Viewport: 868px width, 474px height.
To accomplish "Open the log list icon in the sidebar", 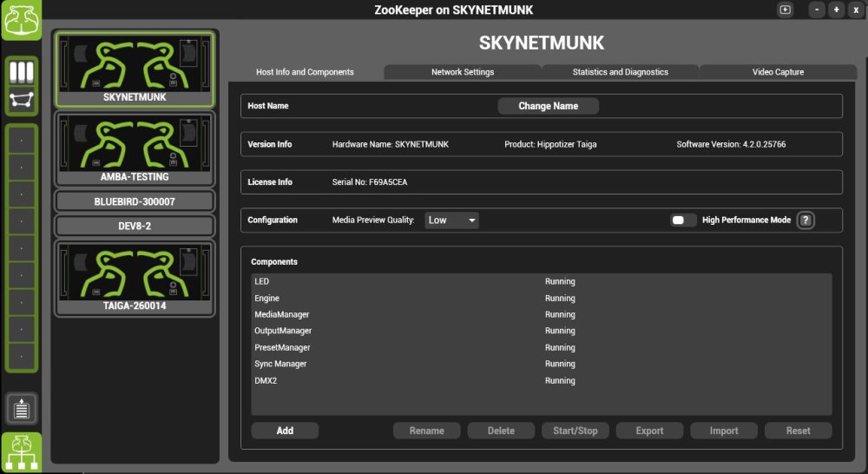I will (22, 409).
